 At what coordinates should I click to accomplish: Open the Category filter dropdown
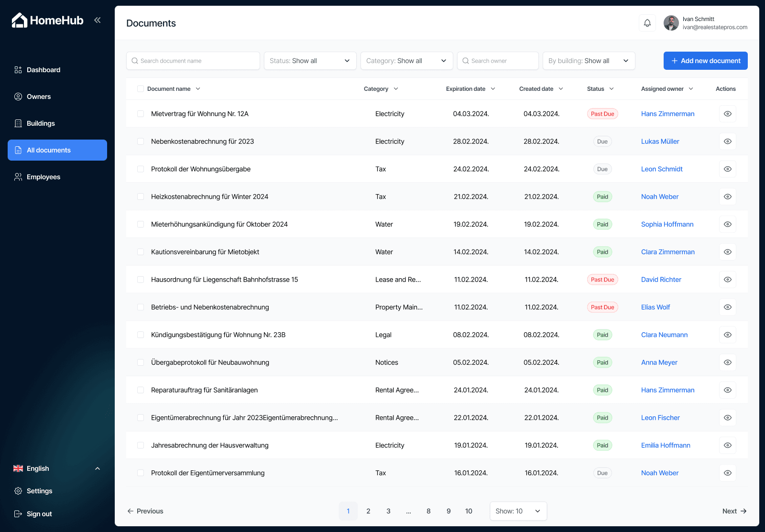click(407, 61)
